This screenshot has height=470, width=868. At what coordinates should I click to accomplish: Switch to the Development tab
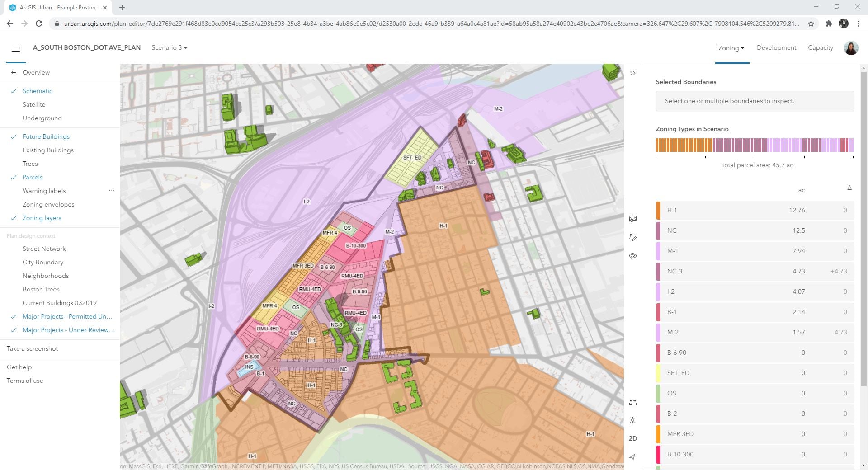point(776,47)
